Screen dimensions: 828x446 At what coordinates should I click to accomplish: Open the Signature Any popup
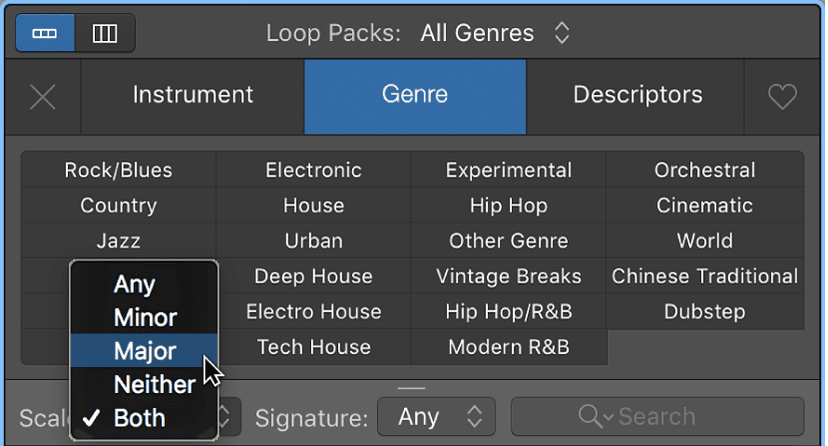(436, 417)
